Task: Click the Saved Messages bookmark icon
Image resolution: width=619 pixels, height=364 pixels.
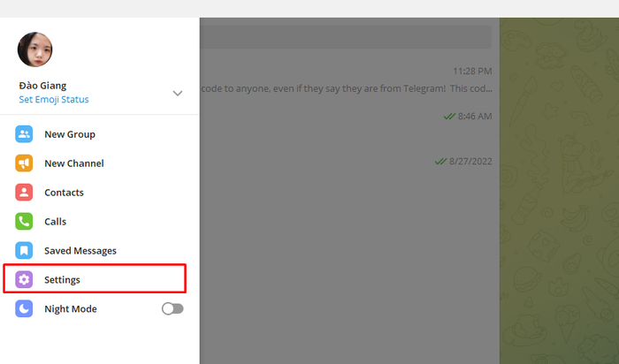Action: [x=24, y=250]
